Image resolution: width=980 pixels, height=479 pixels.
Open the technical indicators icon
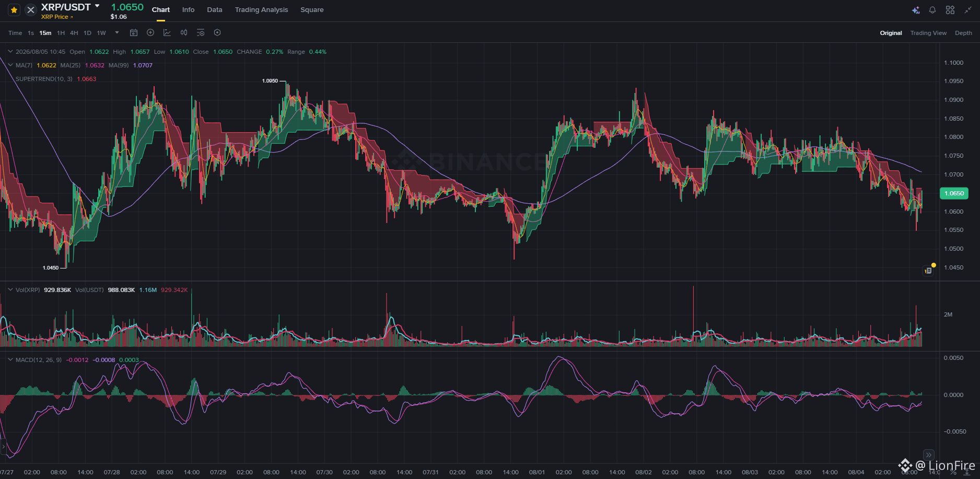click(x=167, y=32)
